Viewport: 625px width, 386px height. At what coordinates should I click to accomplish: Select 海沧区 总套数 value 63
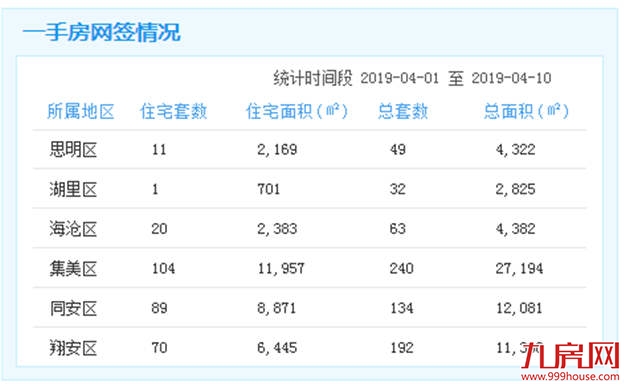coord(398,229)
